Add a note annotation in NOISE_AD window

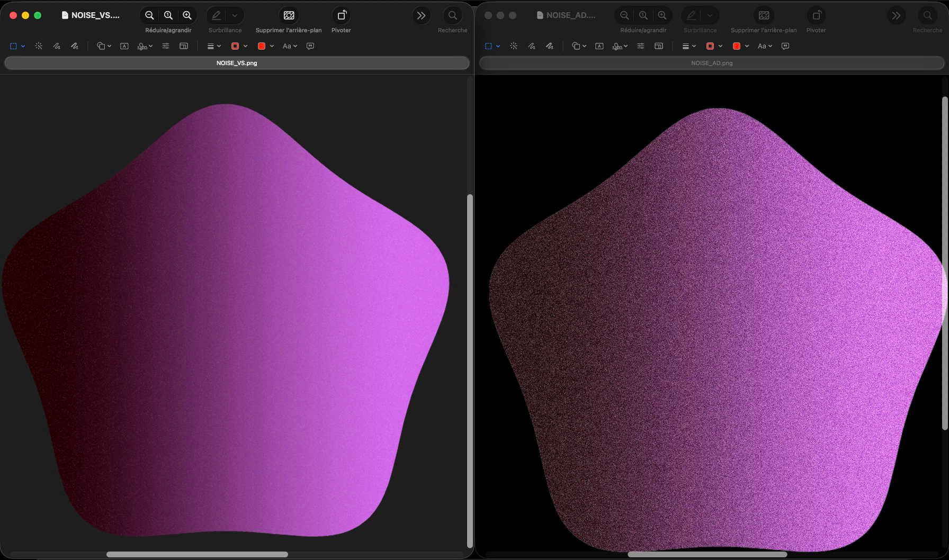pos(785,46)
